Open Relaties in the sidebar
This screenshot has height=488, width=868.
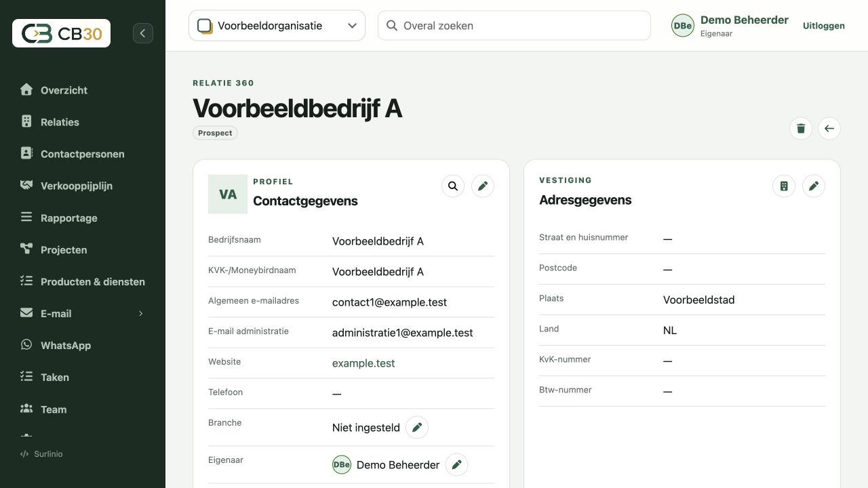(60, 122)
